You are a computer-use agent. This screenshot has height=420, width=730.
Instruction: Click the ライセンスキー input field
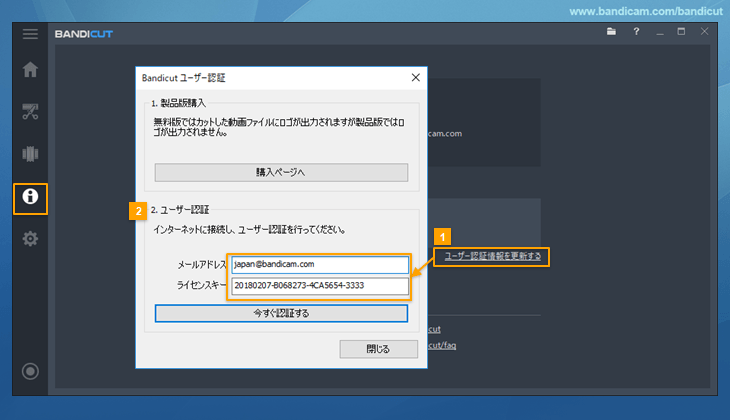point(320,286)
